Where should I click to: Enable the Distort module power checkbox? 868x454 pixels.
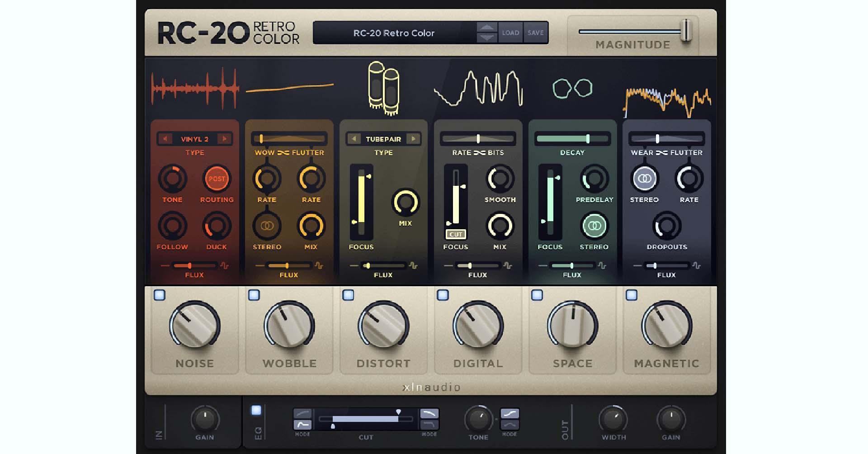coord(348,295)
